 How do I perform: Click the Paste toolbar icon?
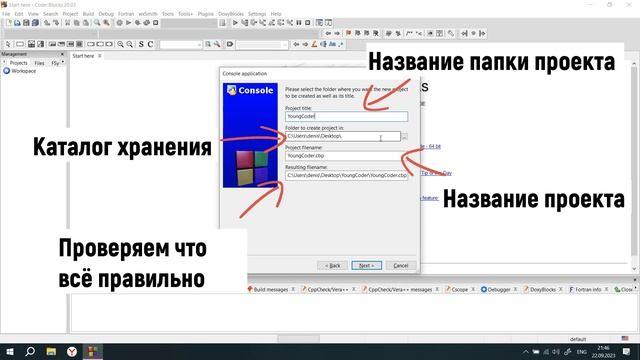click(x=85, y=23)
